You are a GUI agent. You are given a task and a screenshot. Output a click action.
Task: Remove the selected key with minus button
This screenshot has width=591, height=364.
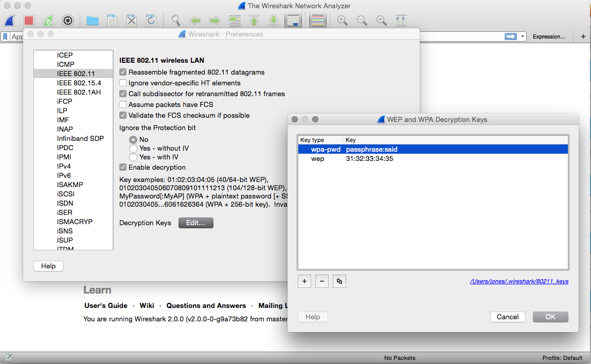click(x=321, y=281)
